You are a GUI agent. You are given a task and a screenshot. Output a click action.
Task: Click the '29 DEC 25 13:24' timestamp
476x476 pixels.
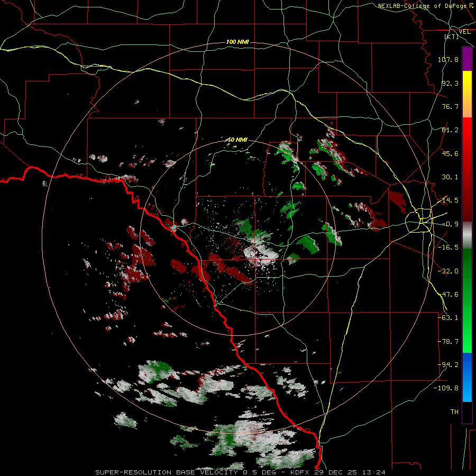(x=350, y=472)
